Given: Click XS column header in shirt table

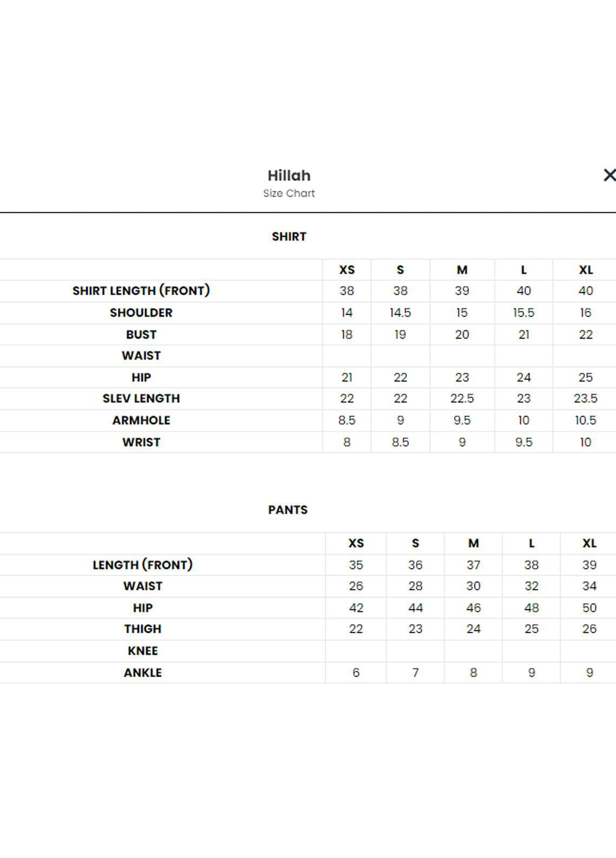Looking at the screenshot, I should click(347, 270).
